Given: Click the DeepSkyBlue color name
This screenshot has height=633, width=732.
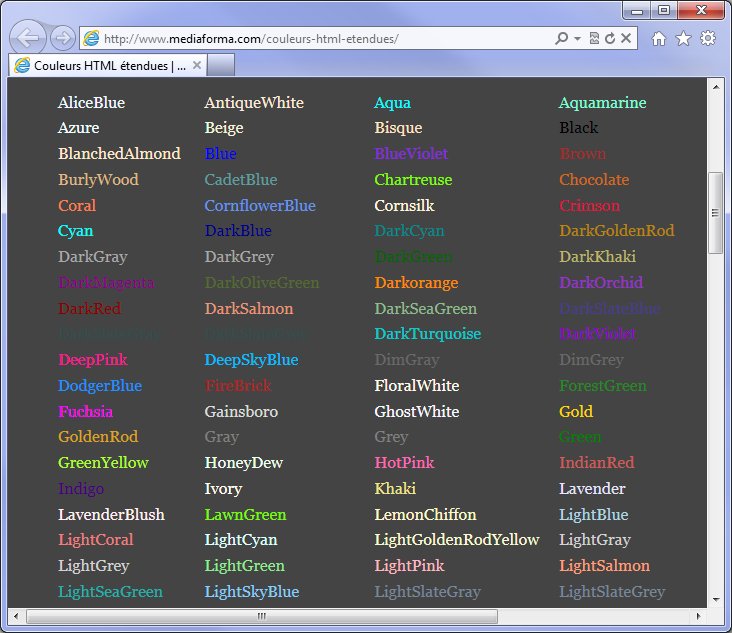Looking at the screenshot, I should 251,360.
